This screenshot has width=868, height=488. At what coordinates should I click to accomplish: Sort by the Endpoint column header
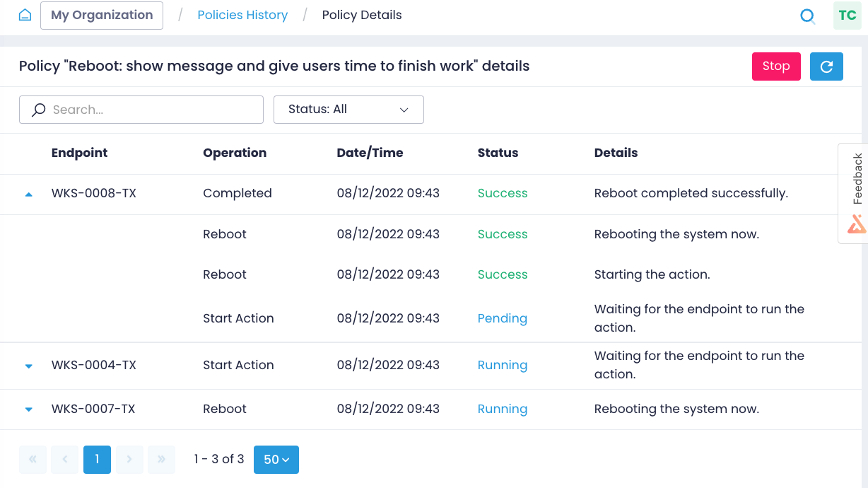coord(80,153)
